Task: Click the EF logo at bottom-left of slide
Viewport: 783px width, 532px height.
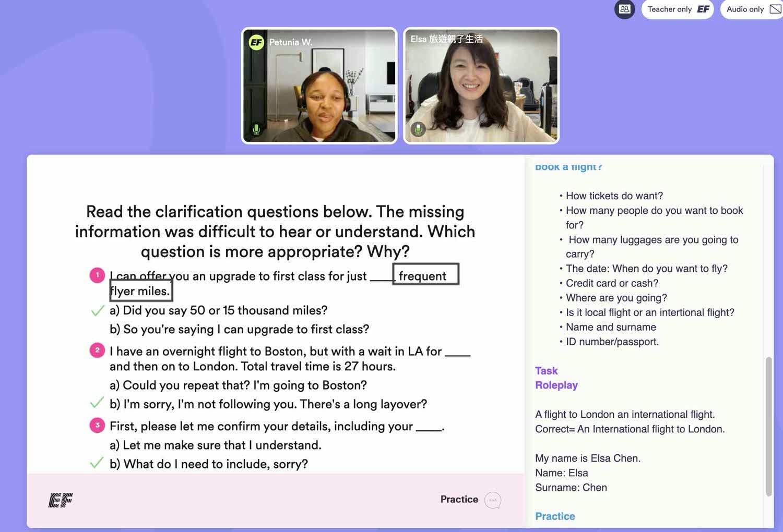Action: click(x=60, y=500)
